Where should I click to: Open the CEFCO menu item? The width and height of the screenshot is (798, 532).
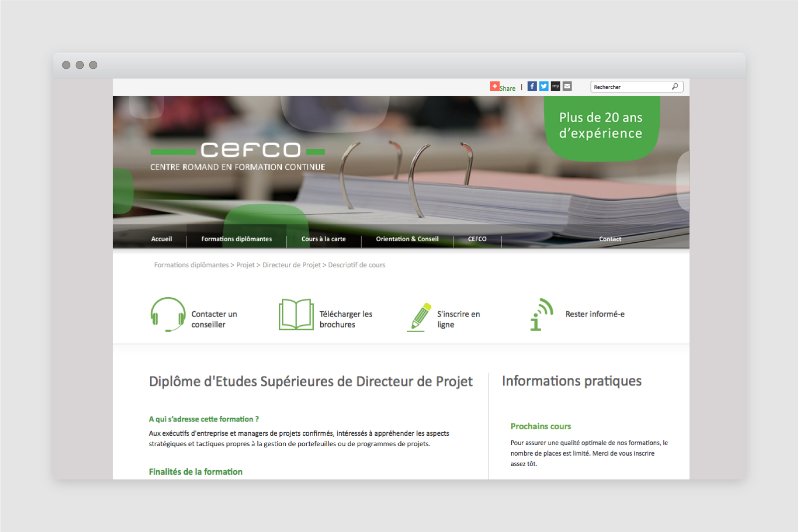pos(477,239)
